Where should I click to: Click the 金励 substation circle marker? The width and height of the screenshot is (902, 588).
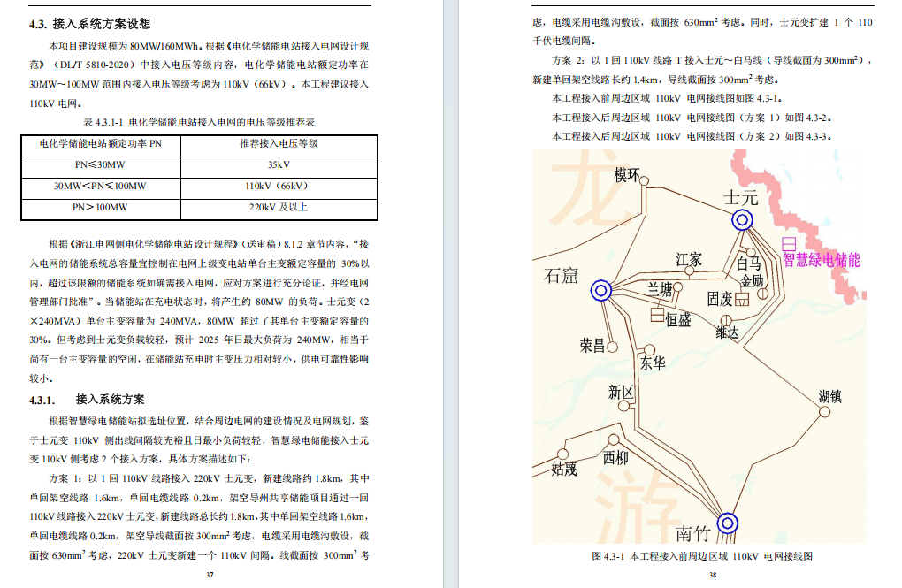coord(763,294)
